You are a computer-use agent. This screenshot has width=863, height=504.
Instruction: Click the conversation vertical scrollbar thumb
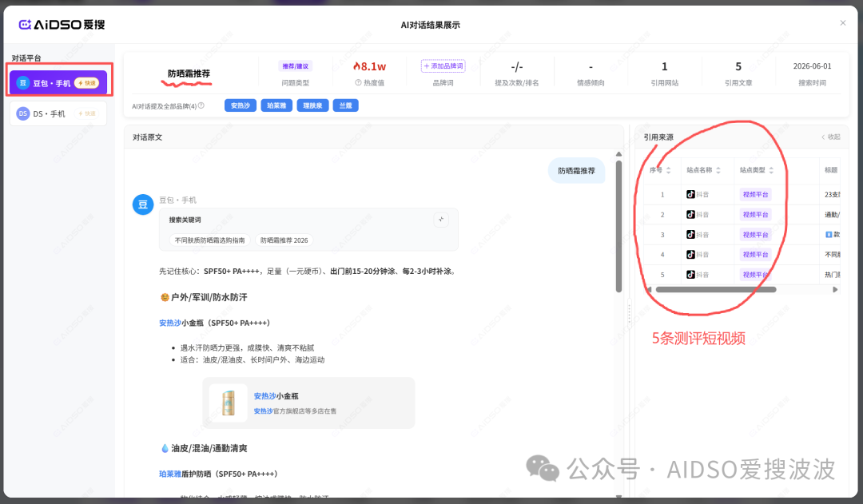(x=618, y=226)
